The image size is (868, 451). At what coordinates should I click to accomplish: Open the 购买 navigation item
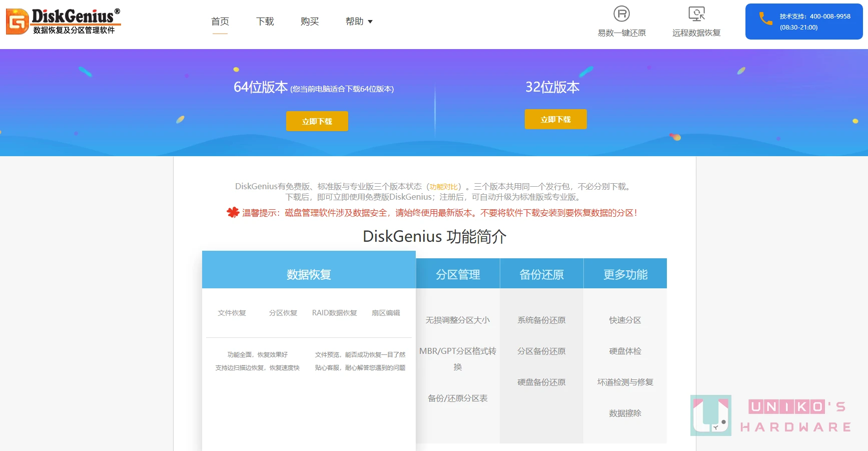310,22
